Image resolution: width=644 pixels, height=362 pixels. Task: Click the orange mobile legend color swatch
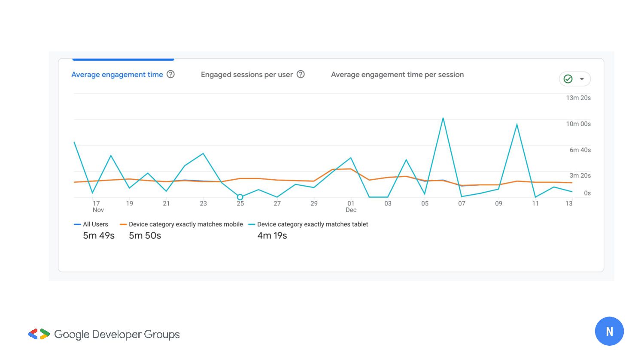(x=123, y=224)
